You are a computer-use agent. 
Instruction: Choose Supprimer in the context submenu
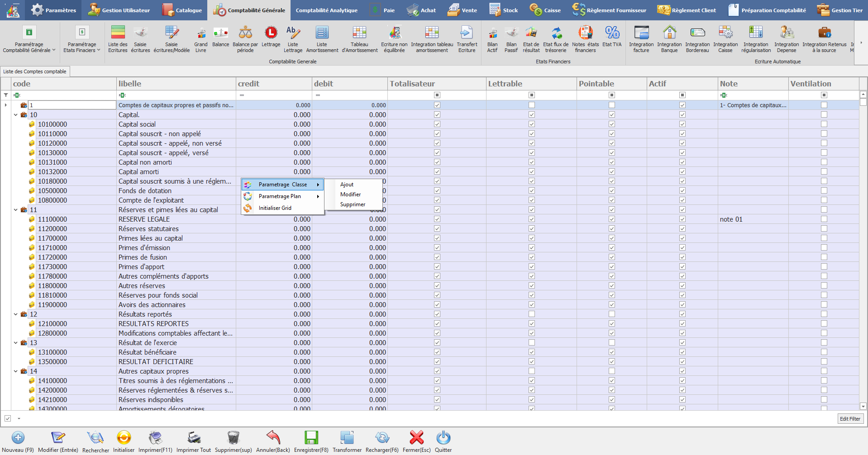point(353,204)
